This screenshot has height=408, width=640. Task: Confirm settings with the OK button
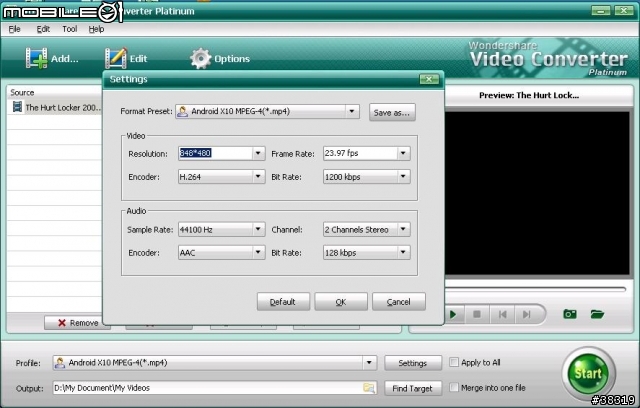[x=341, y=302]
